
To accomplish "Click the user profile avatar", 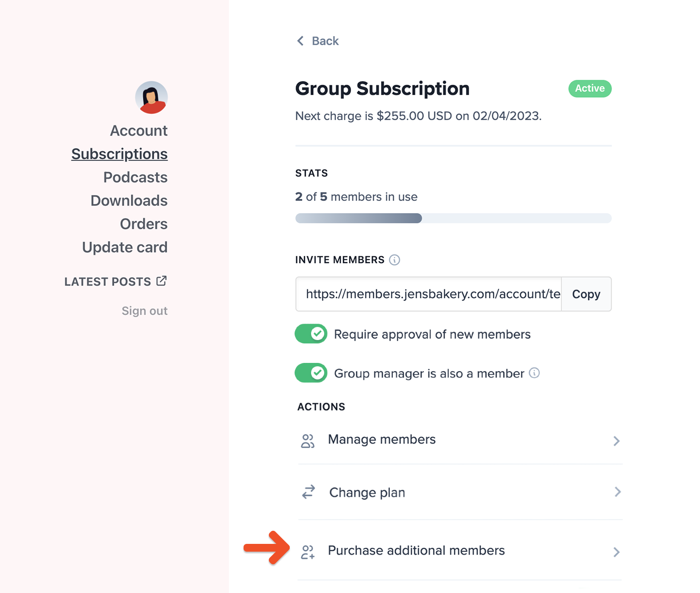I will [152, 97].
